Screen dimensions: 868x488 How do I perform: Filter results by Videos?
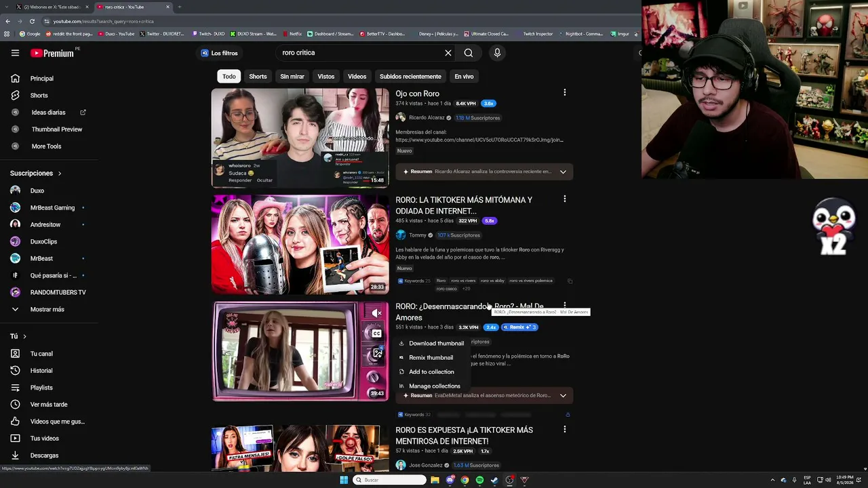tap(357, 77)
